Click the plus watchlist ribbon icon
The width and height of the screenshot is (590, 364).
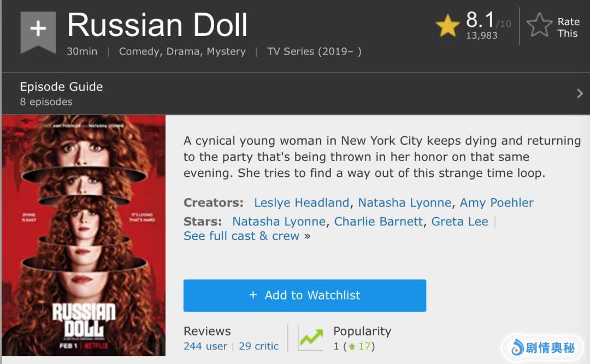(38, 30)
